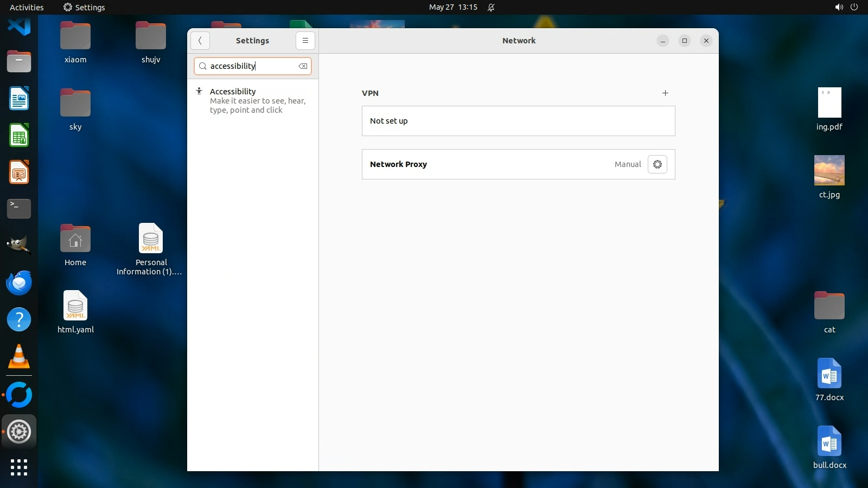Image resolution: width=868 pixels, height=488 pixels.
Task: Click the Not set up VPN row
Action: pyautogui.click(x=518, y=121)
